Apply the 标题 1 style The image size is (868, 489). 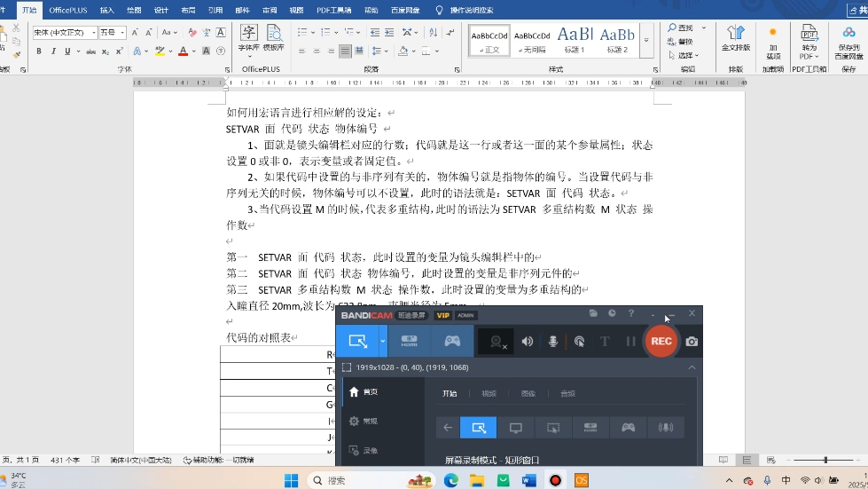pyautogui.click(x=575, y=40)
